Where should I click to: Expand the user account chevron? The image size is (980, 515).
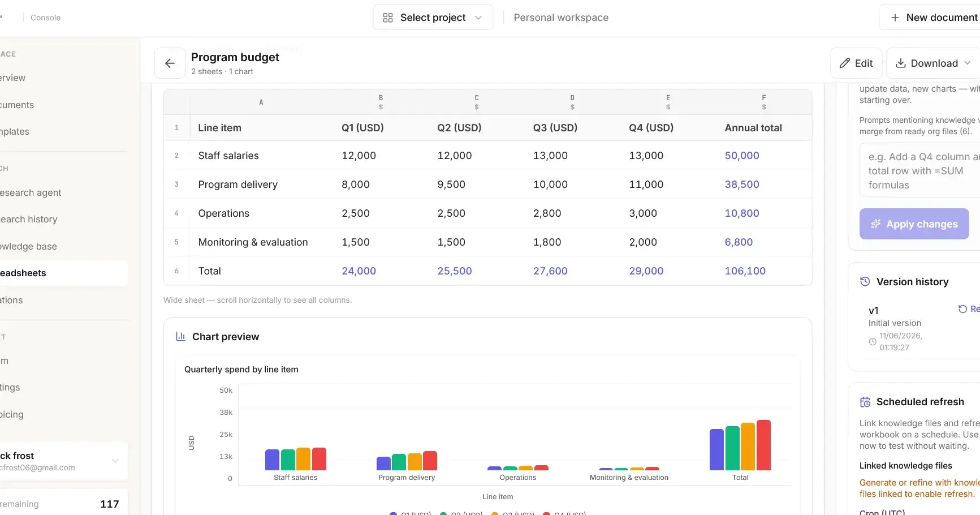(x=115, y=461)
